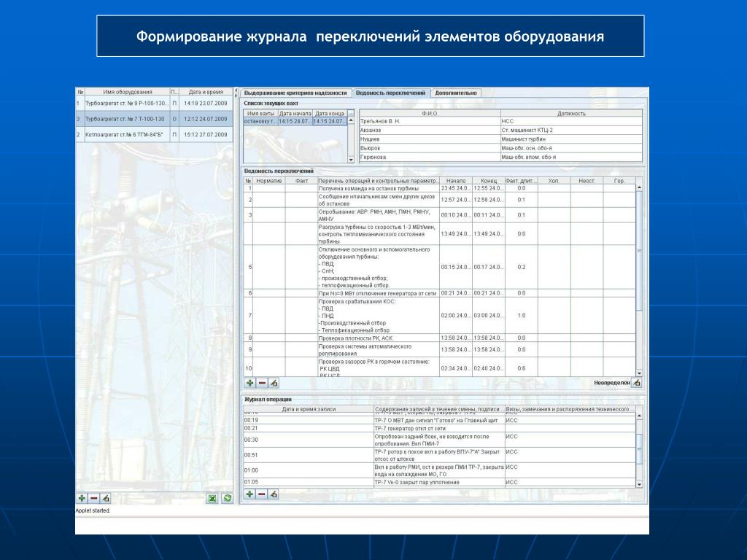Viewport: 747px width, 560px height.
Task: Delete row from Ведомость переключений table
Action: pyautogui.click(x=262, y=382)
